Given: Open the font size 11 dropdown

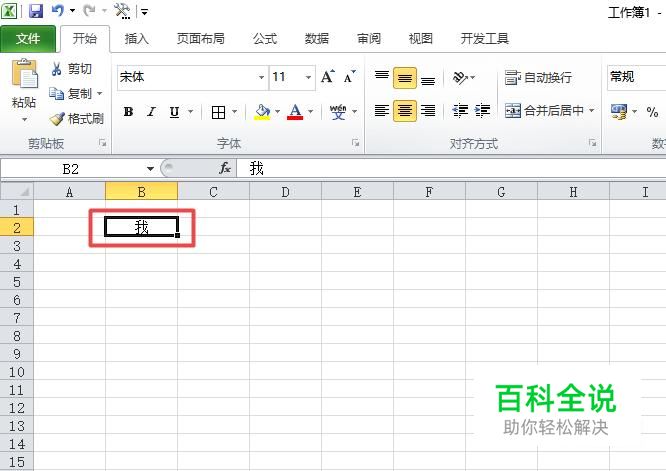Looking at the screenshot, I should tap(308, 77).
